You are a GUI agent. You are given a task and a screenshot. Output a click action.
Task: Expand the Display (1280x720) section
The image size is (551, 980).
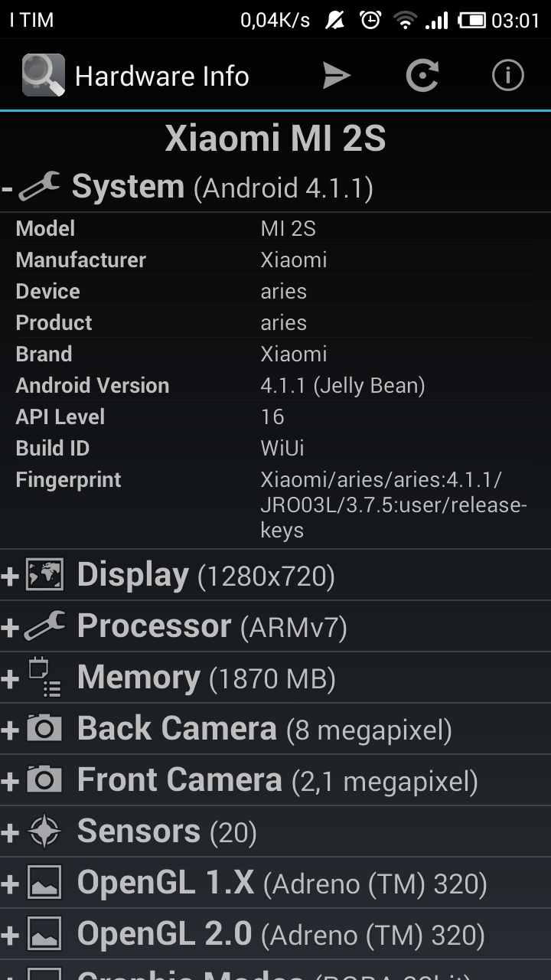(275, 575)
